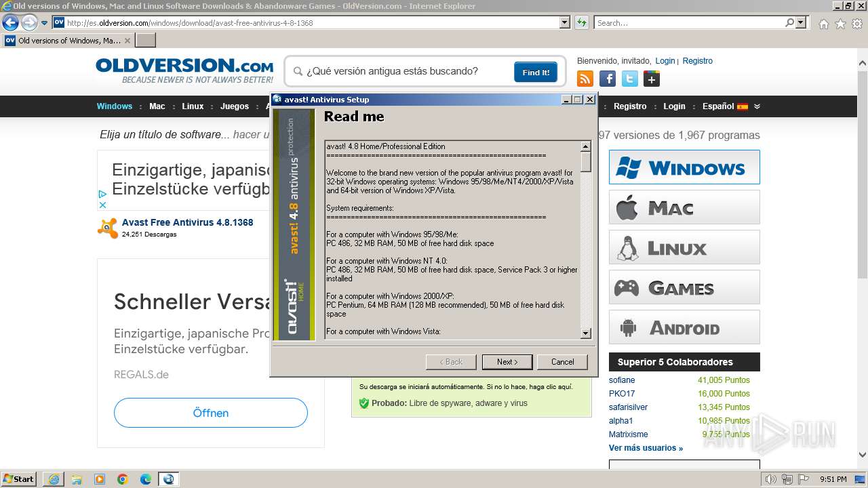This screenshot has width=868, height=488.
Task: Open the recent pages dropdown arrow
Action: click(x=44, y=23)
